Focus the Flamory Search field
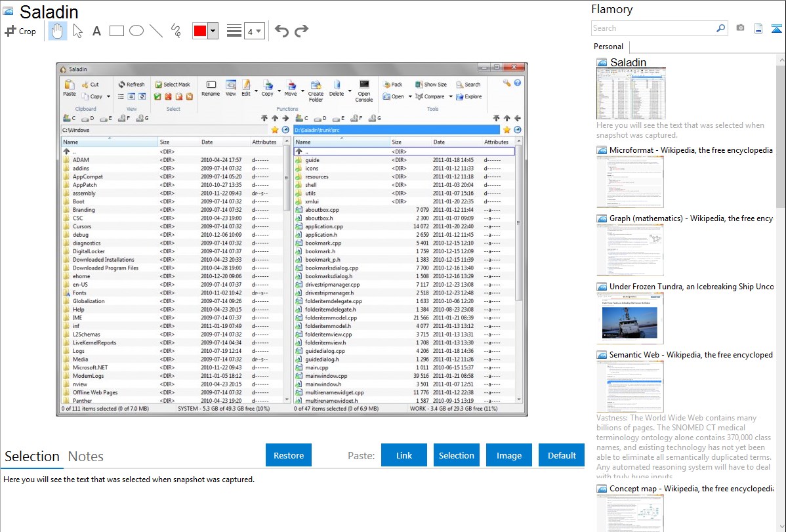This screenshot has height=532, width=786. click(653, 28)
